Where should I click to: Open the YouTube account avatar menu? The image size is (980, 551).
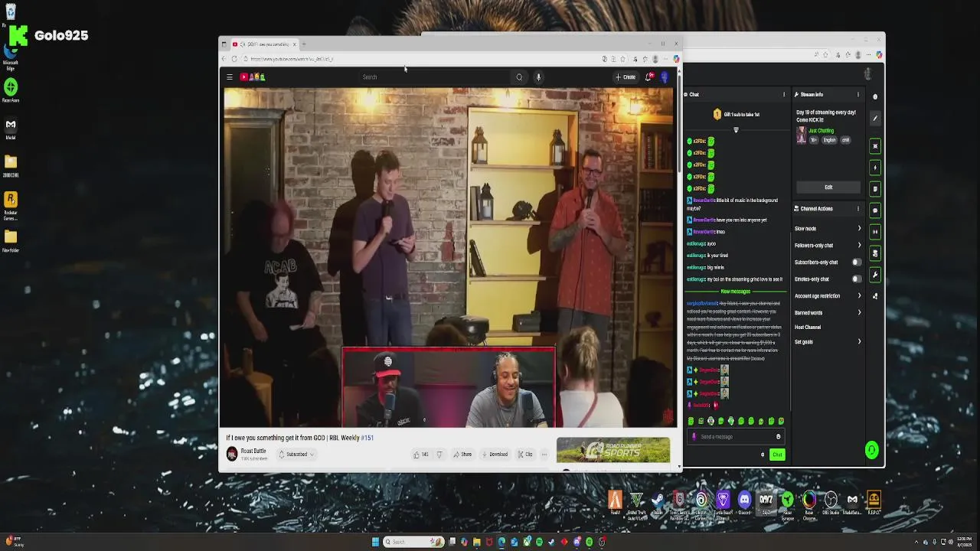pos(665,77)
